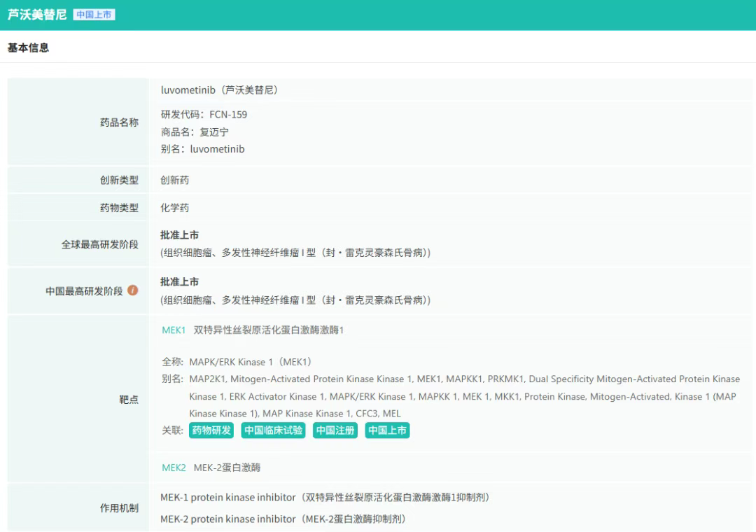
Task: Click the 靶点 row label
Action: coord(129,400)
